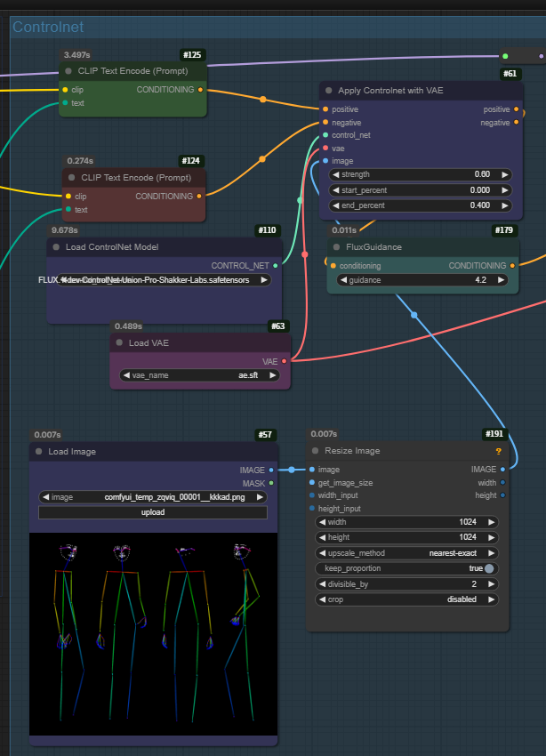This screenshot has width=546, height=756.
Task: Toggle keep_proportion switch
Action: pyautogui.click(x=489, y=568)
